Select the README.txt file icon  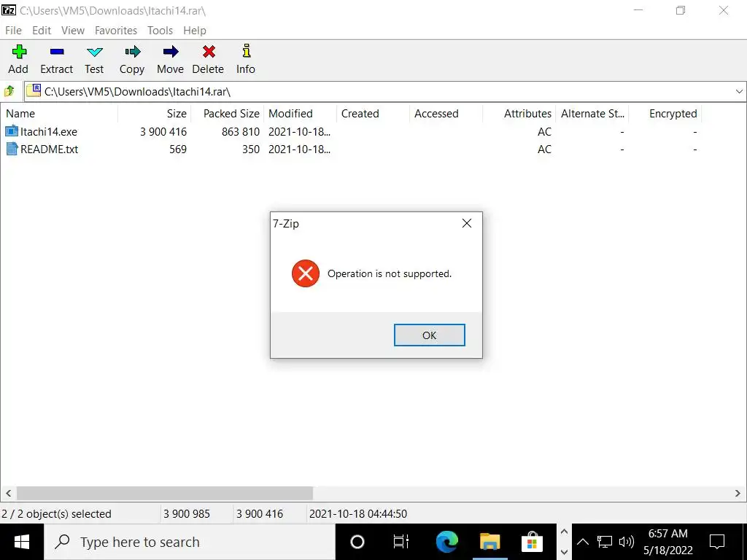click(12, 149)
